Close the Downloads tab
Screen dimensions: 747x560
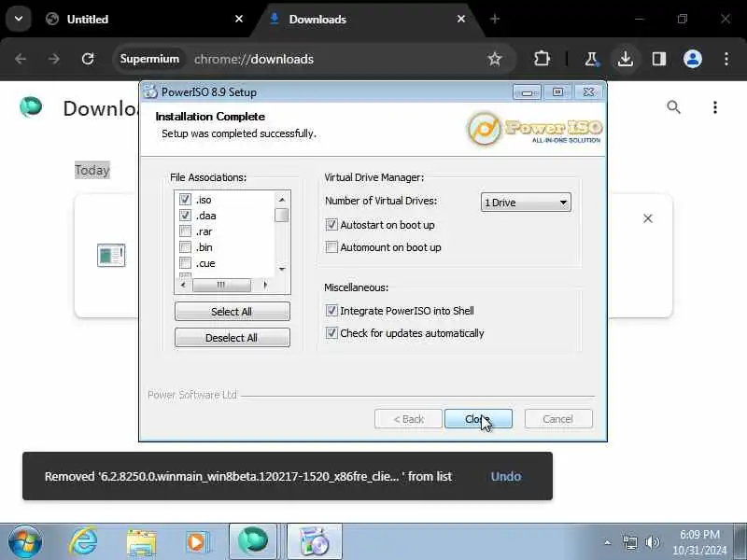[x=461, y=19]
